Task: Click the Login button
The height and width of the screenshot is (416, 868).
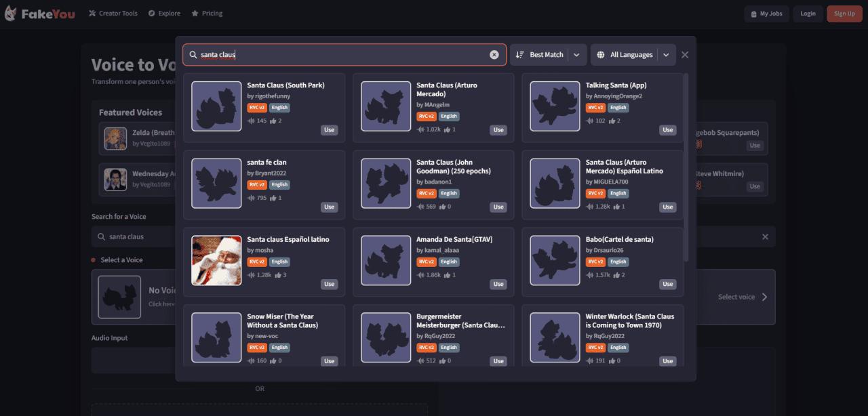Action: 808,14
